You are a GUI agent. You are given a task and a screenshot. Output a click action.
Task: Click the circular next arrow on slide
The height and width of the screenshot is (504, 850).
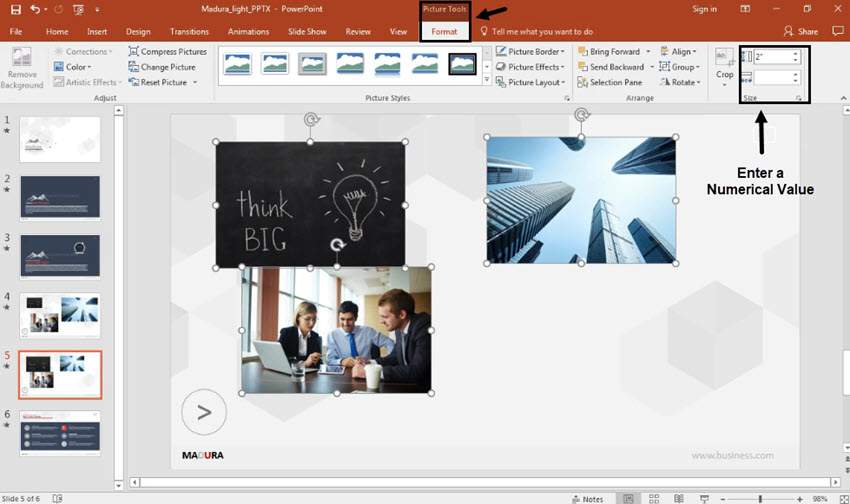point(204,412)
